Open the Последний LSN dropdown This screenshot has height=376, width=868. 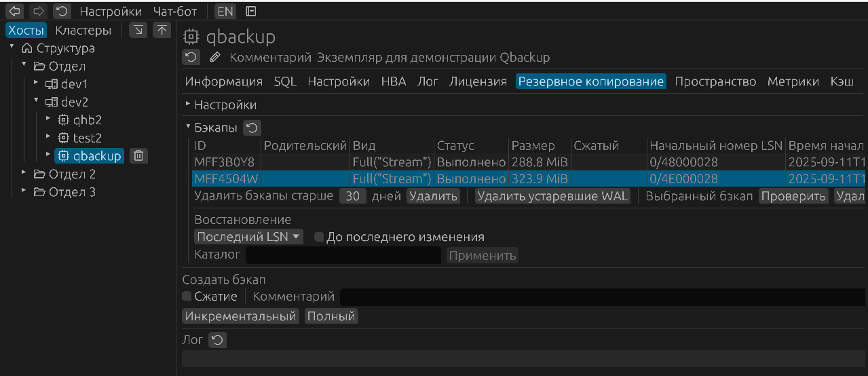(248, 237)
